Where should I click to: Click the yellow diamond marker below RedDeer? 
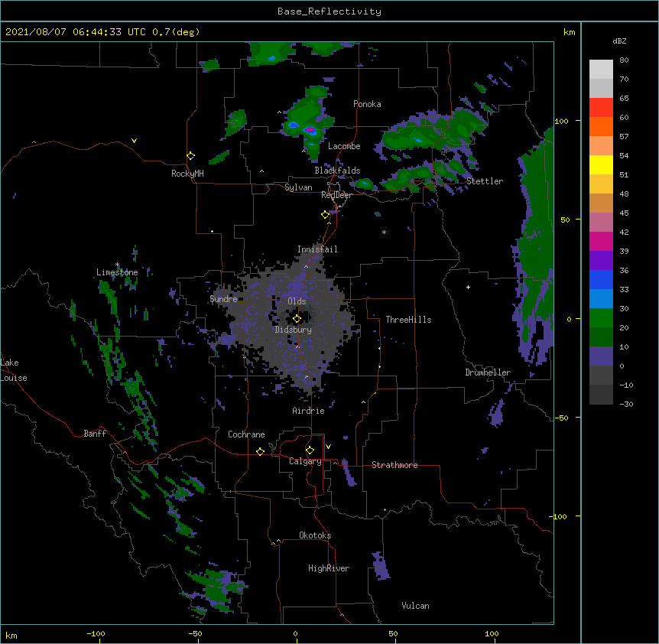pyautogui.click(x=326, y=215)
